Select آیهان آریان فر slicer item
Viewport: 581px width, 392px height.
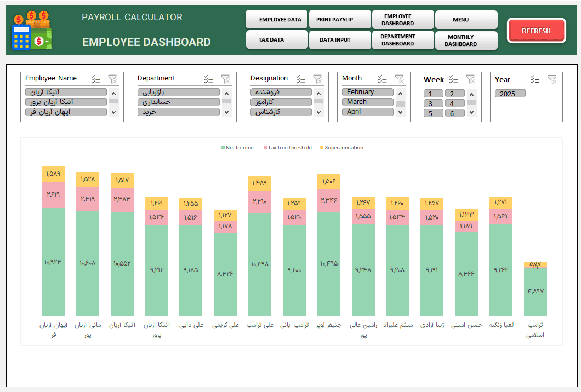click(x=66, y=112)
